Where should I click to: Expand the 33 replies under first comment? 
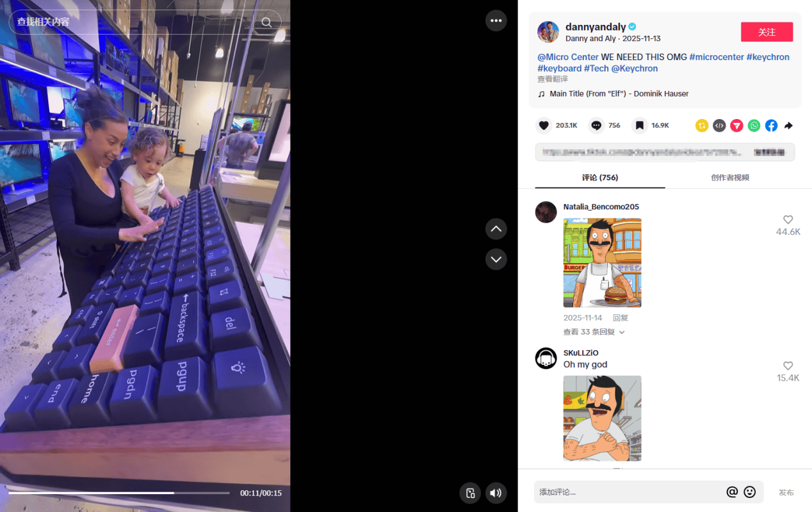pyautogui.click(x=594, y=332)
